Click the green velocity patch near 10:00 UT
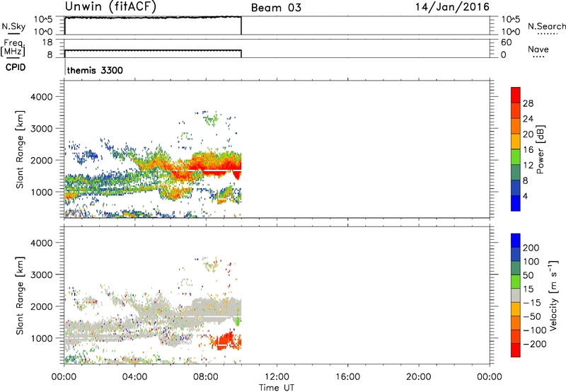Viewport: 566px width, 392px height. click(x=238, y=321)
